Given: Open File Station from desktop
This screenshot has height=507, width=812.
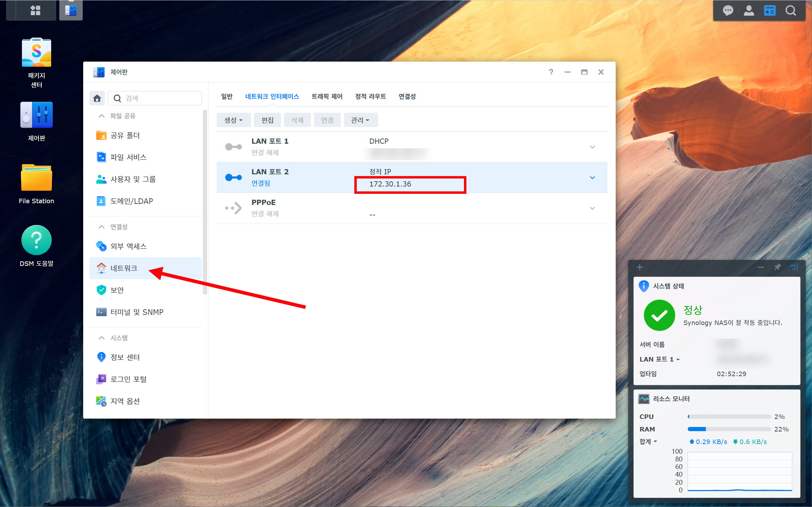Looking at the screenshot, I should coord(36,178).
